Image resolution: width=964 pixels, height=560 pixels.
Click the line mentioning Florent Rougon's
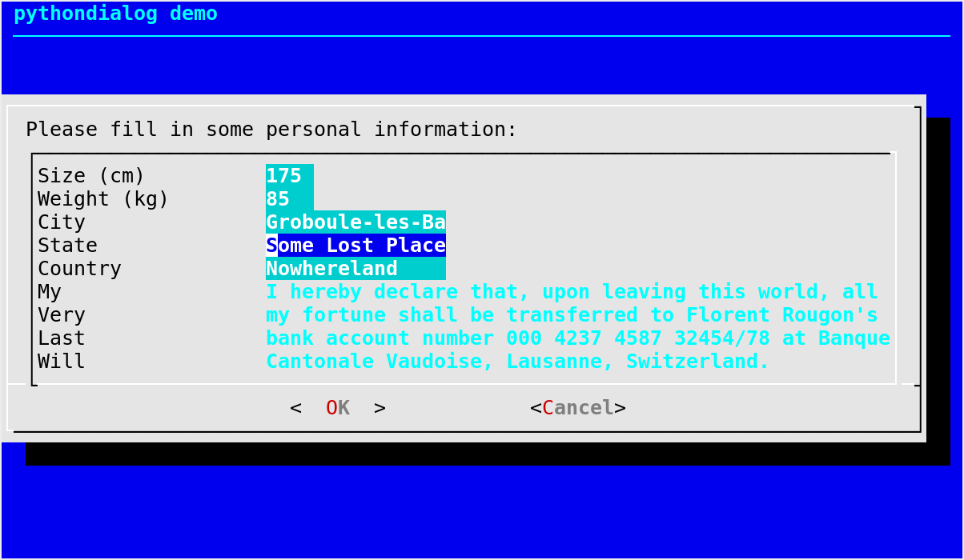point(572,314)
